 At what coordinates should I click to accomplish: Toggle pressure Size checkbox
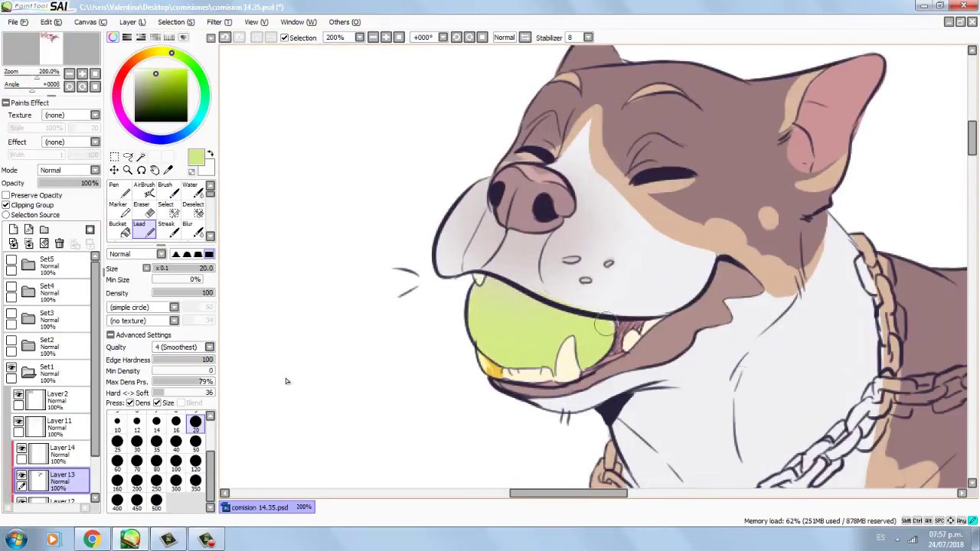(x=157, y=403)
